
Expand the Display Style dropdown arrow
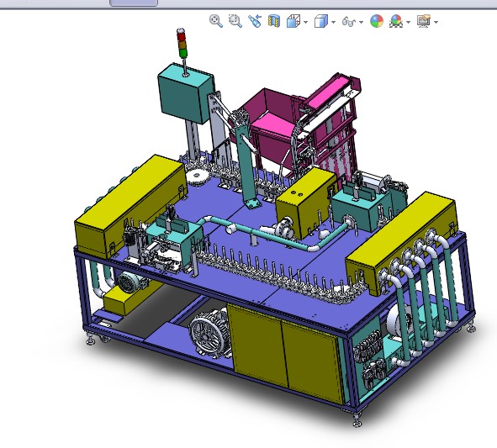pyautogui.click(x=334, y=22)
